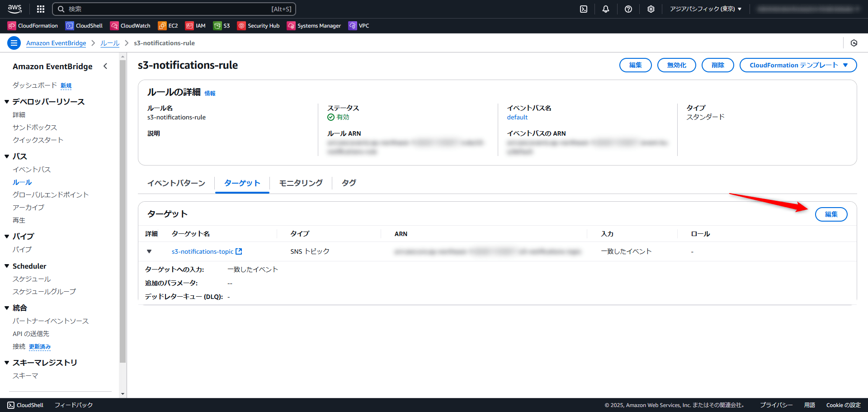This screenshot has width=868, height=412.
Task: Open the CloudWatch favorite shortcut
Action: 130,26
